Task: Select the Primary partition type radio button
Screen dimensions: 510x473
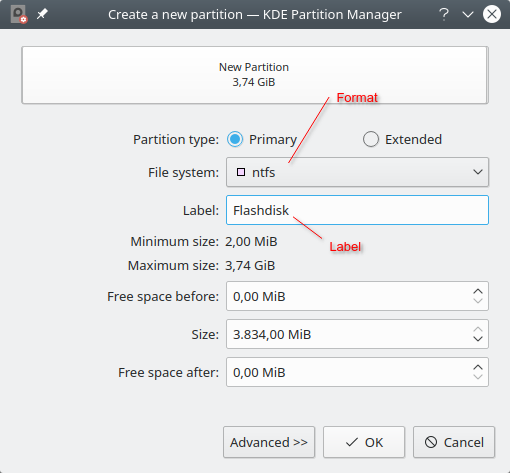Action: pos(235,139)
